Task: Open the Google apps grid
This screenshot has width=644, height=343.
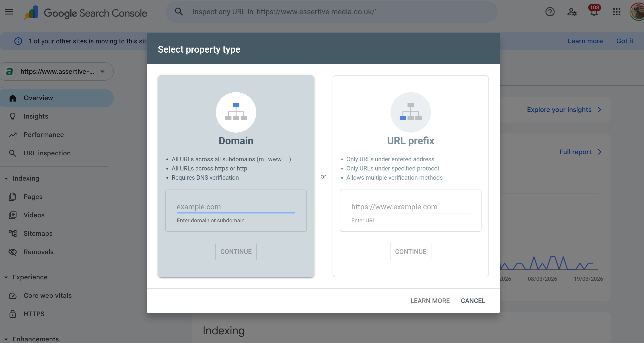Action: 616,12
